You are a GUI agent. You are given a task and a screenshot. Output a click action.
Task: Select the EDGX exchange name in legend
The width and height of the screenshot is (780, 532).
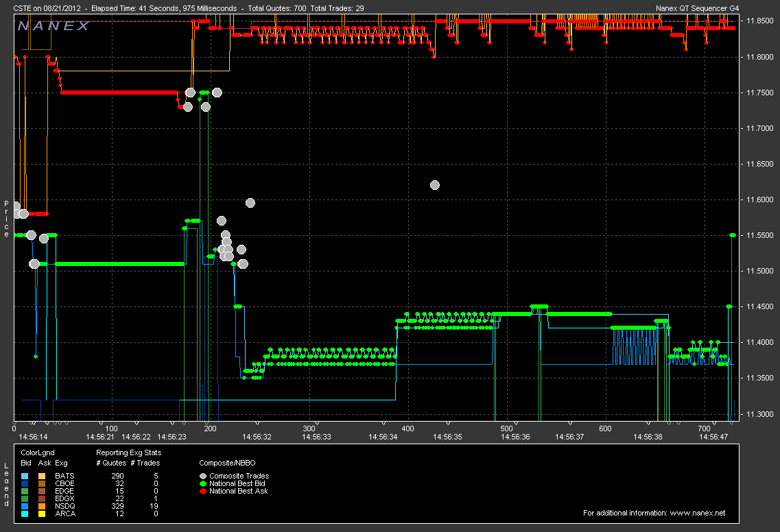(x=64, y=498)
